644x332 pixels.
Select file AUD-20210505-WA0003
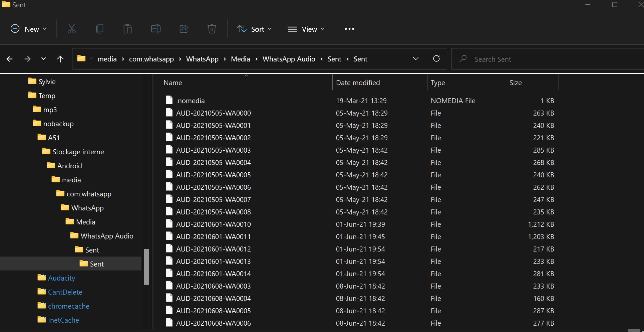point(214,150)
